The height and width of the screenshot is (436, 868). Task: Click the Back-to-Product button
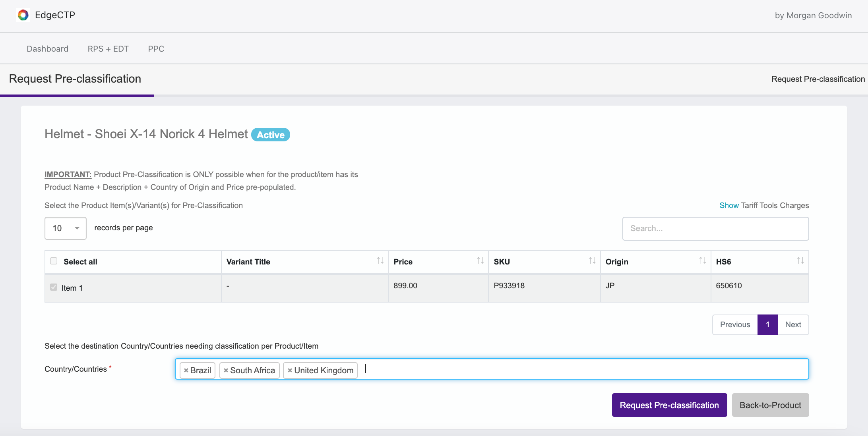click(771, 405)
